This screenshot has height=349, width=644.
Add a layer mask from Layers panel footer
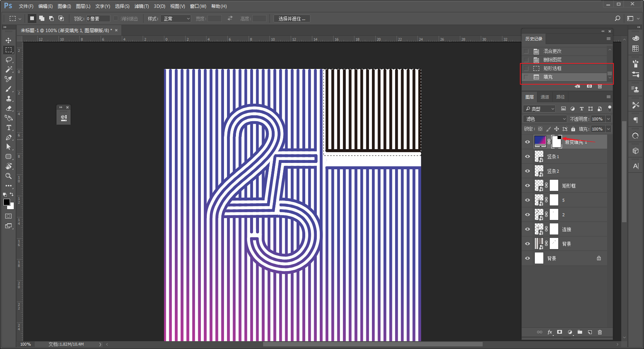tap(559, 332)
